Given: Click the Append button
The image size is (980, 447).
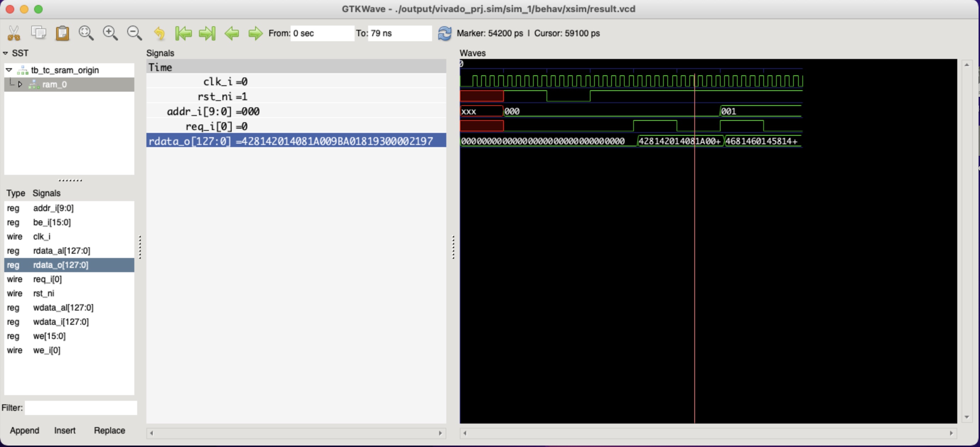Looking at the screenshot, I should point(25,430).
